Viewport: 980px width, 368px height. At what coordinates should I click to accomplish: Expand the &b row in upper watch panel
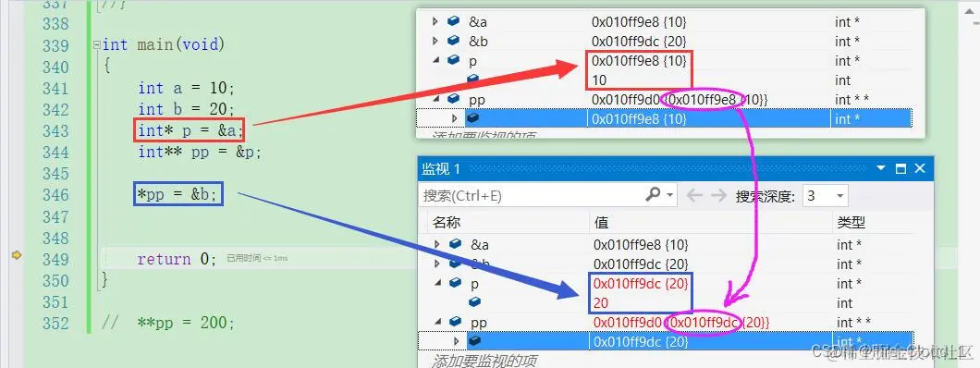coord(435,42)
